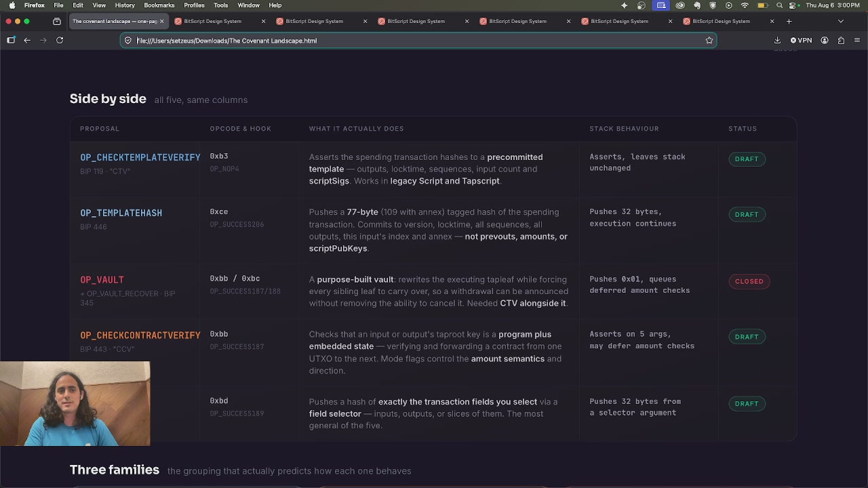Expand the list-all-tabs chevron
868x488 pixels.
click(841, 21)
